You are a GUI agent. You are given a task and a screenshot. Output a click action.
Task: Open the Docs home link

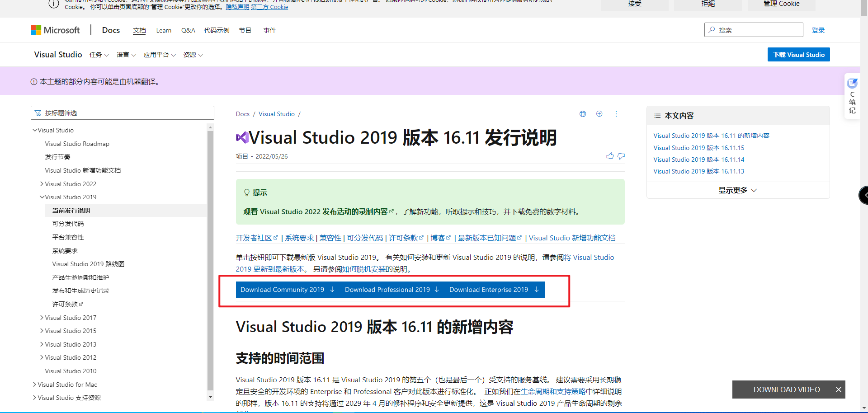[x=111, y=30]
